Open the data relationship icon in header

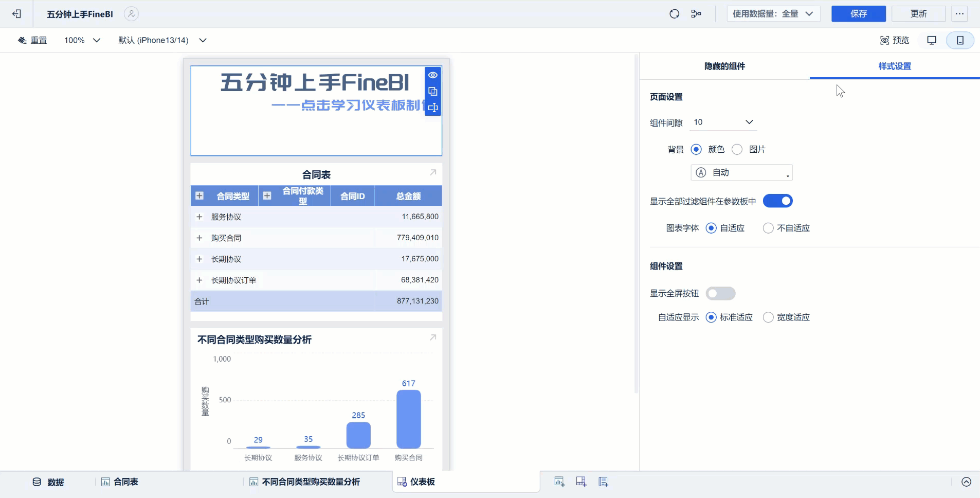696,14
